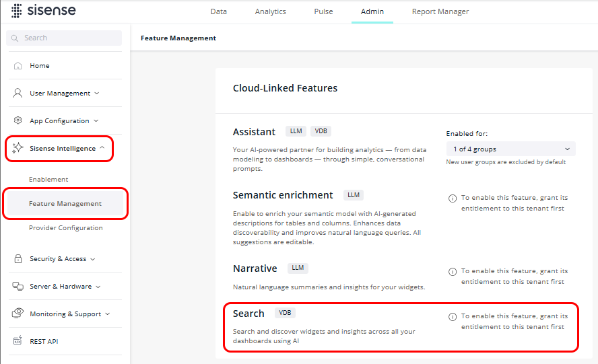598x364 pixels.
Task: Click the User Management person icon
Action: click(x=18, y=93)
